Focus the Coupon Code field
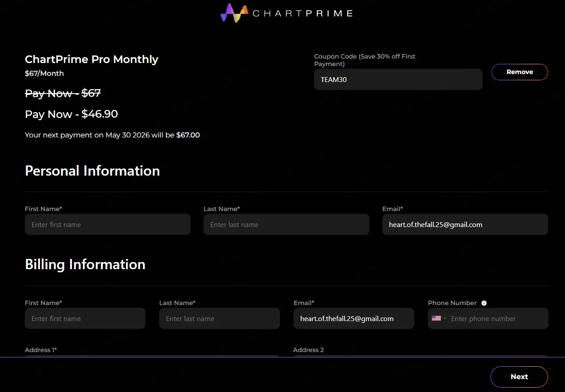565x392 pixels. pos(398,79)
